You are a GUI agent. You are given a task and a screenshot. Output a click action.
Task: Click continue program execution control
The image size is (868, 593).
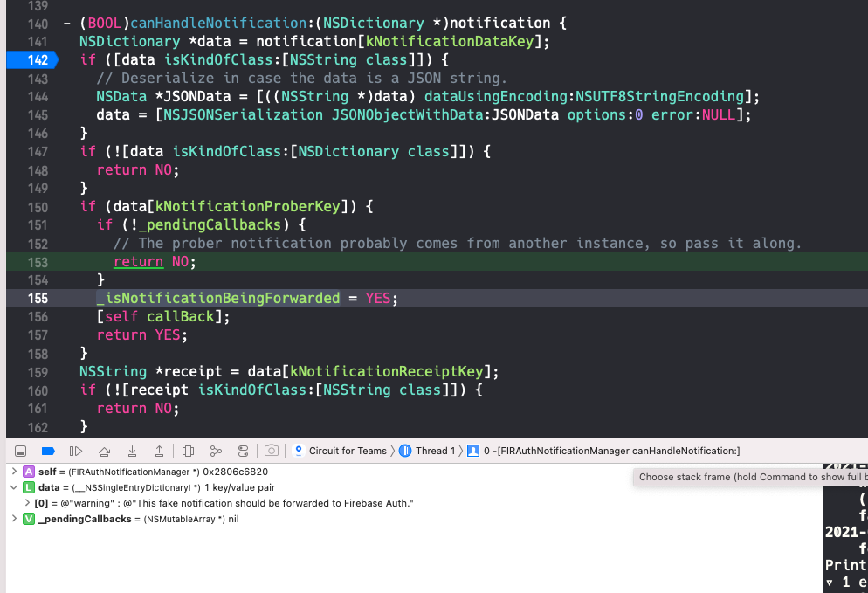pos(75,450)
